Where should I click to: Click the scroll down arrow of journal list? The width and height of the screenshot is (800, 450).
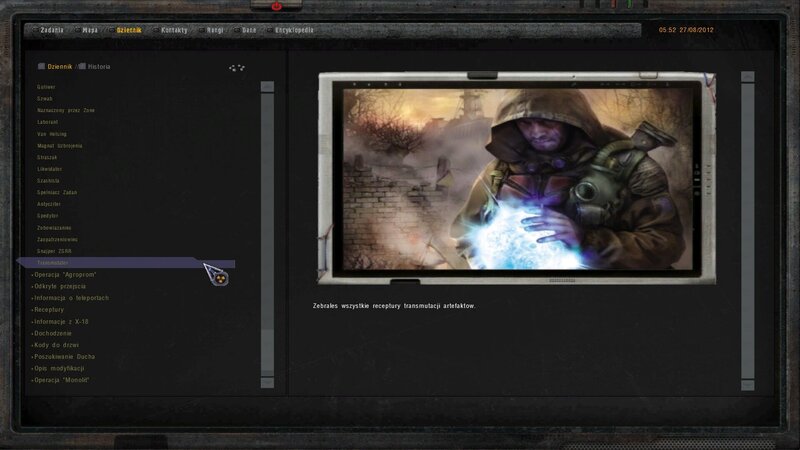[267, 382]
